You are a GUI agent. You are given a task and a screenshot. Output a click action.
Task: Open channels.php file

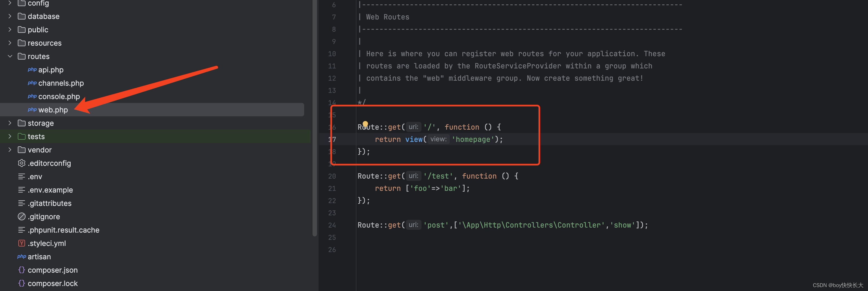[61, 83]
